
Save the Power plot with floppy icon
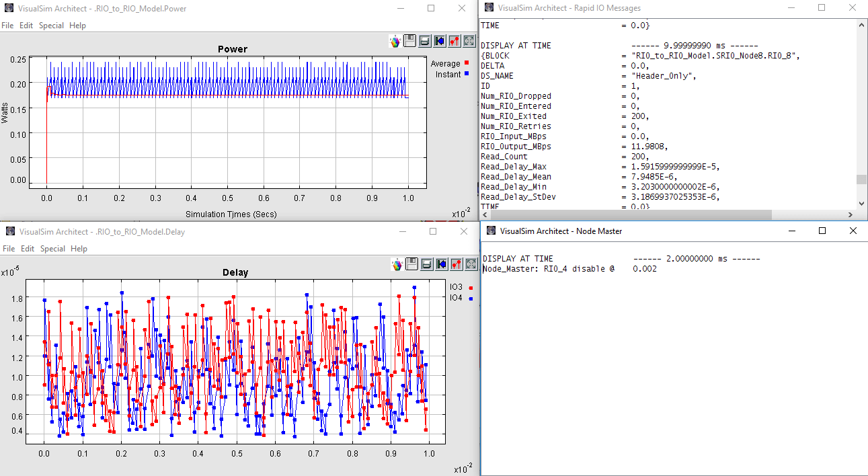(x=410, y=41)
